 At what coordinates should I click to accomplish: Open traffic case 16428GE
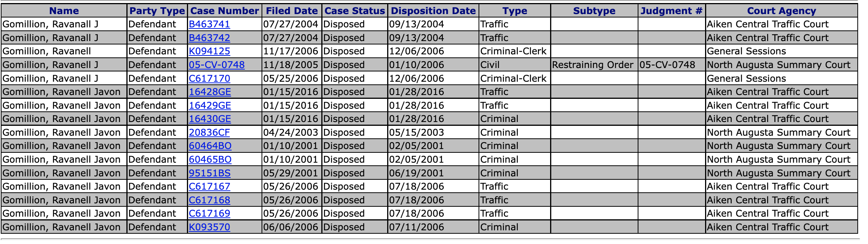click(210, 92)
